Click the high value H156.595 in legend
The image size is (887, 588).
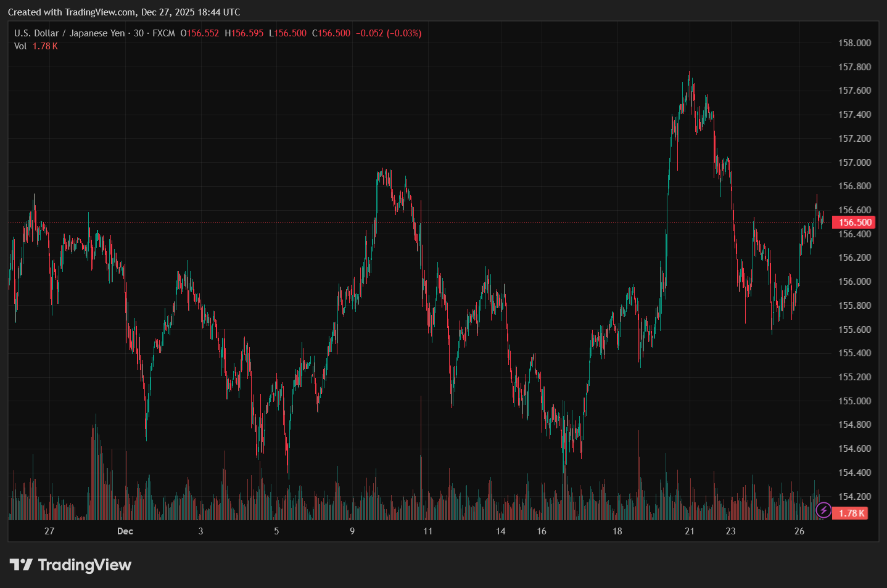click(244, 33)
